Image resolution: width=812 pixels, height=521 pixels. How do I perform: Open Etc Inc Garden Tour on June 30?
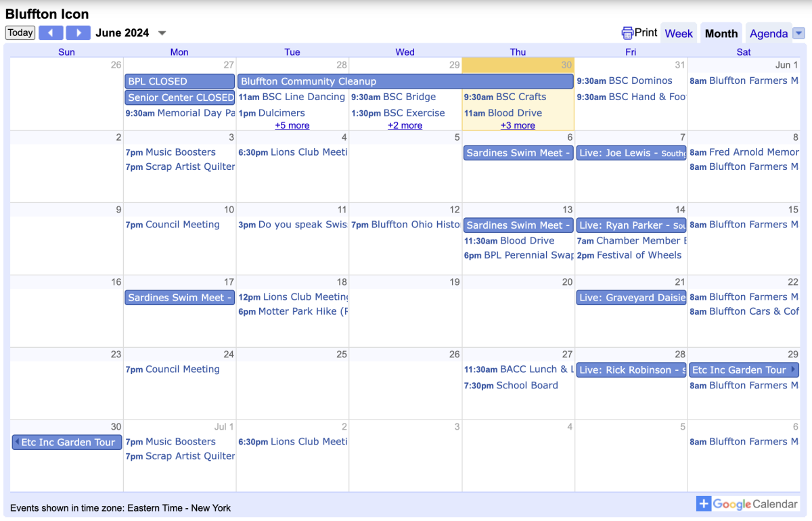(x=67, y=443)
